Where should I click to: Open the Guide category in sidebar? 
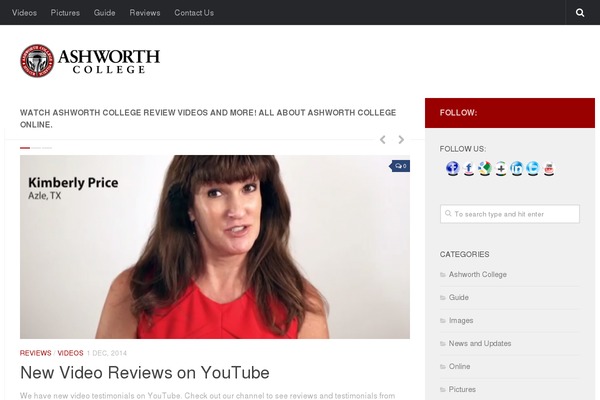coord(458,297)
